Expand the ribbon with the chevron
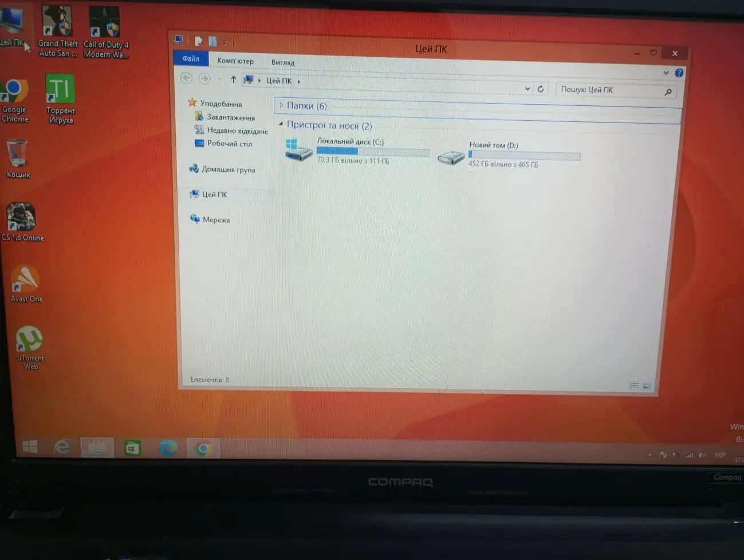 coord(666,73)
